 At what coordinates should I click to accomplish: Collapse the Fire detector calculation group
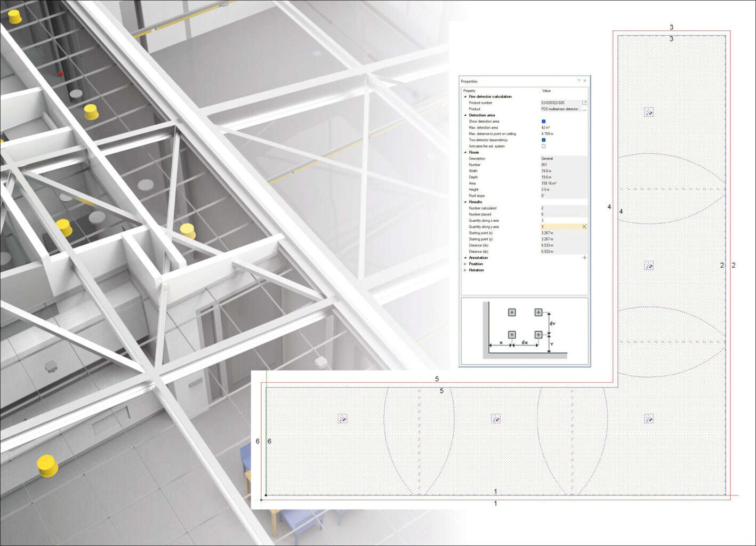(x=465, y=97)
